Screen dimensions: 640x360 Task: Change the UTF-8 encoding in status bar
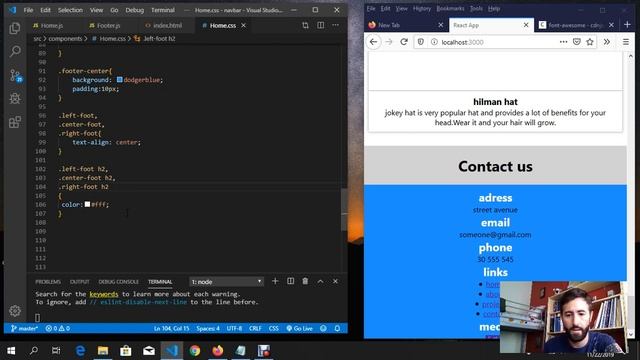coord(234,328)
